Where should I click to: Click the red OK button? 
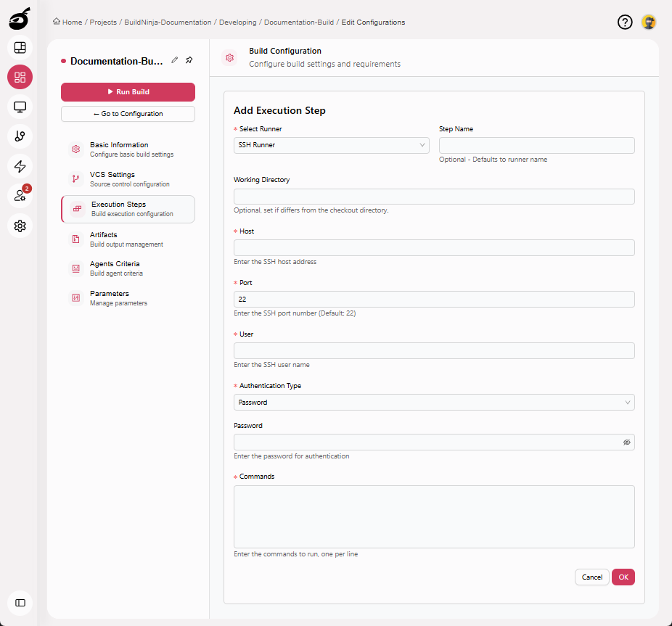pos(623,577)
